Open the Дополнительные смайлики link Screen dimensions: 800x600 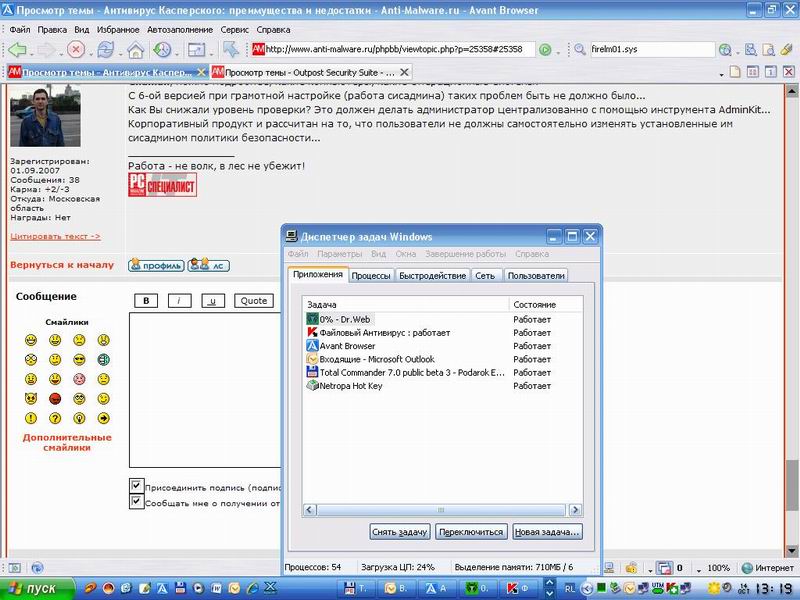[67, 442]
